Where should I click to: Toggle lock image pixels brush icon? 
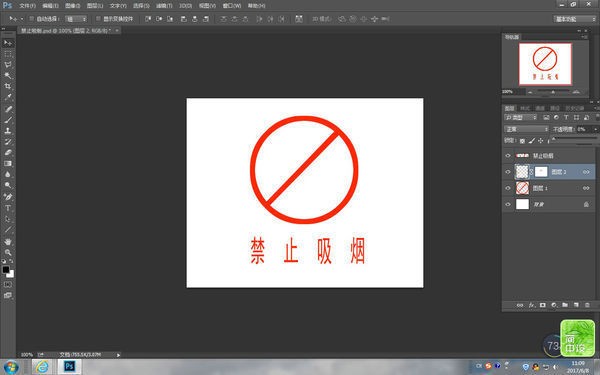click(532, 141)
